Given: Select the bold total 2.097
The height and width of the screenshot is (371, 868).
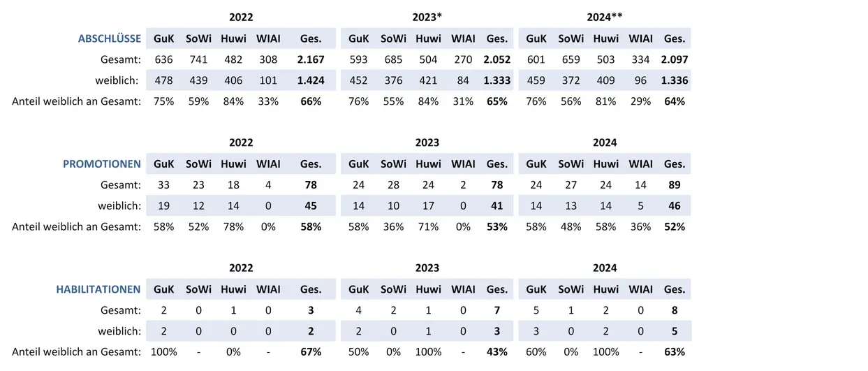Looking at the screenshot, I should pos(675,60).
